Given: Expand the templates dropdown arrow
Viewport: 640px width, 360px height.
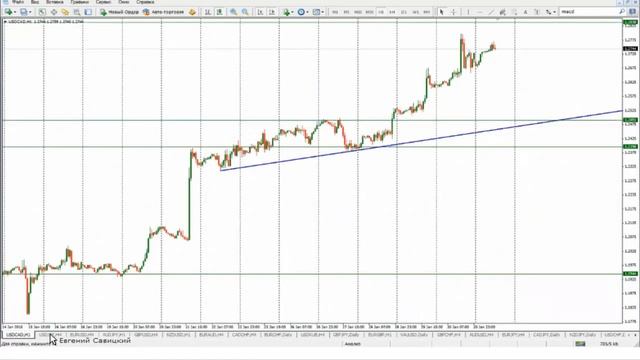Looking at the screenshot, I should point(323,12).
